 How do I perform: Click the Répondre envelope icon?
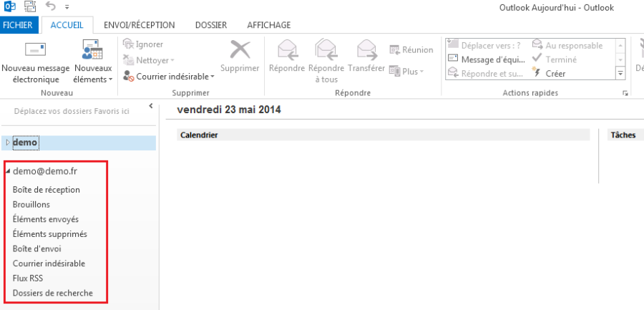[287, 49]
